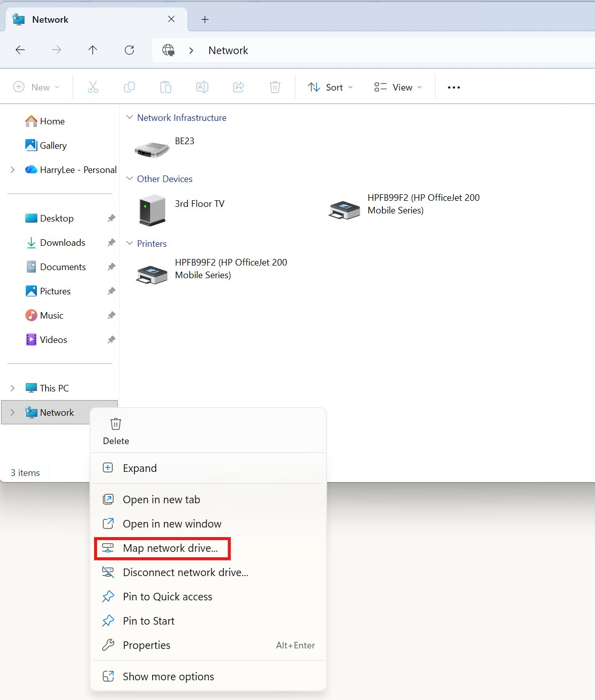Expand the Network tree node chevron
The width and height of the screenshot is (595, 700).
click(13, 412)
